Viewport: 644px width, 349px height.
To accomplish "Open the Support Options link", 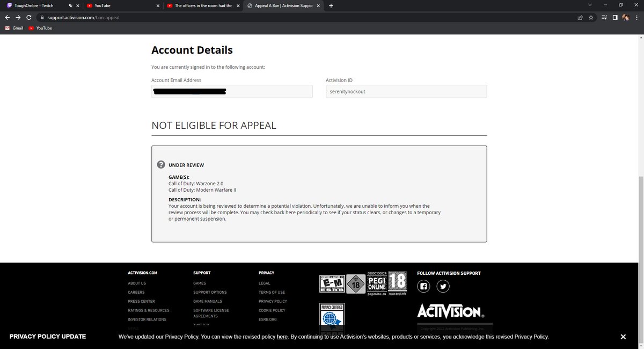I will click(x=210, y=292).
